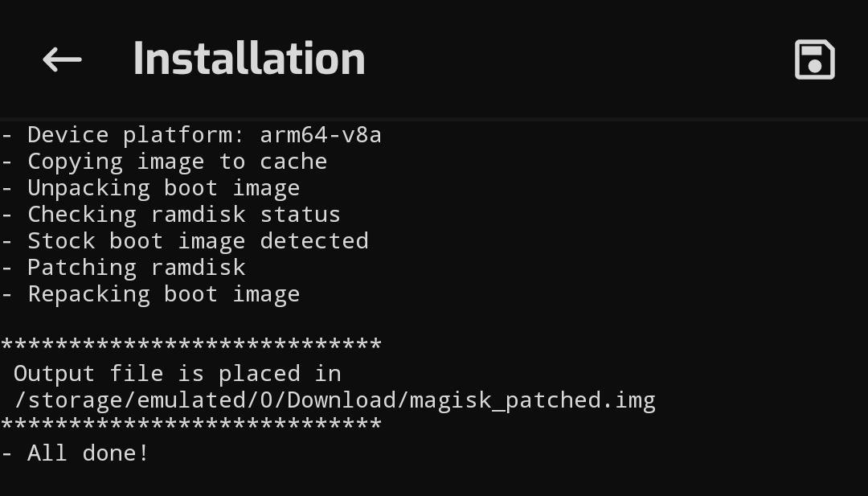Click the Stock boot image detected message
The image size is (868, 496).
(184, 241)
